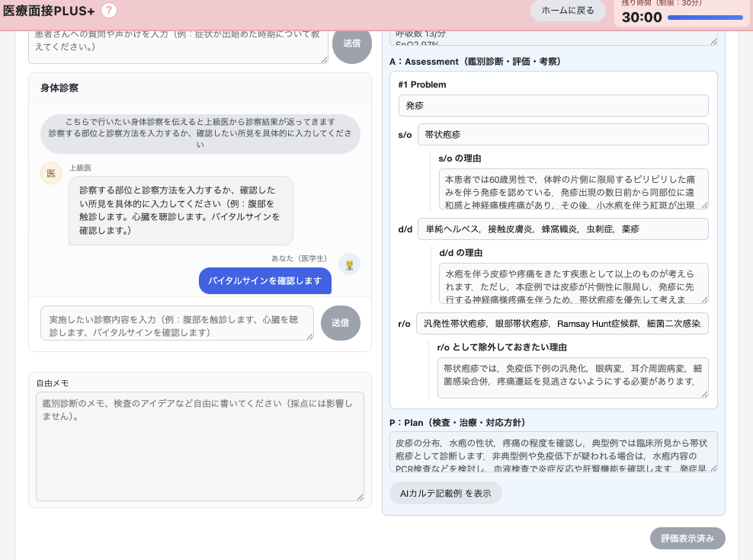Click the r/o reason resize handle
Screen dimensions: 753x560
point(704,395)
